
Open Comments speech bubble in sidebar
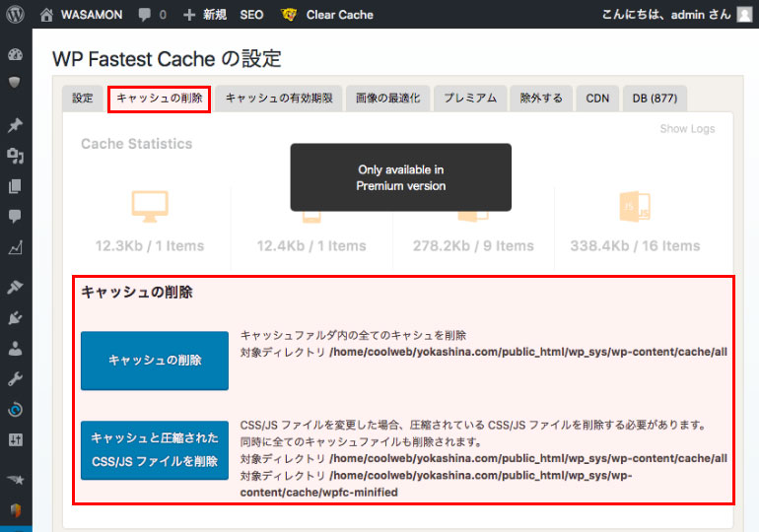[x=15, y=216]
